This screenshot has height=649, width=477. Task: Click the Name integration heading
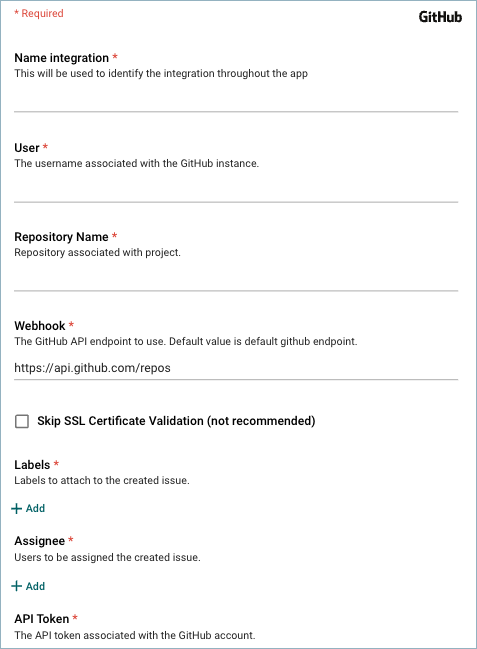pyautogui.click(x=62, y=58)
